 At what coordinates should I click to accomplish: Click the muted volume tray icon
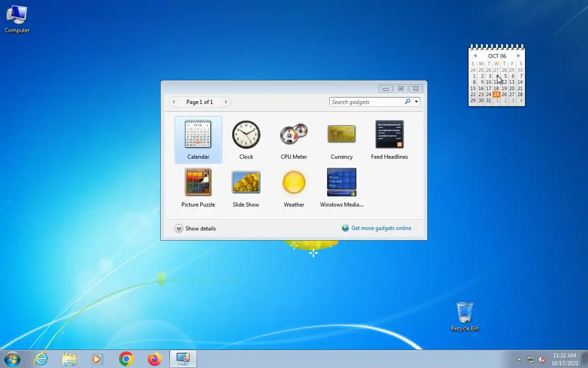click(542, 359)
